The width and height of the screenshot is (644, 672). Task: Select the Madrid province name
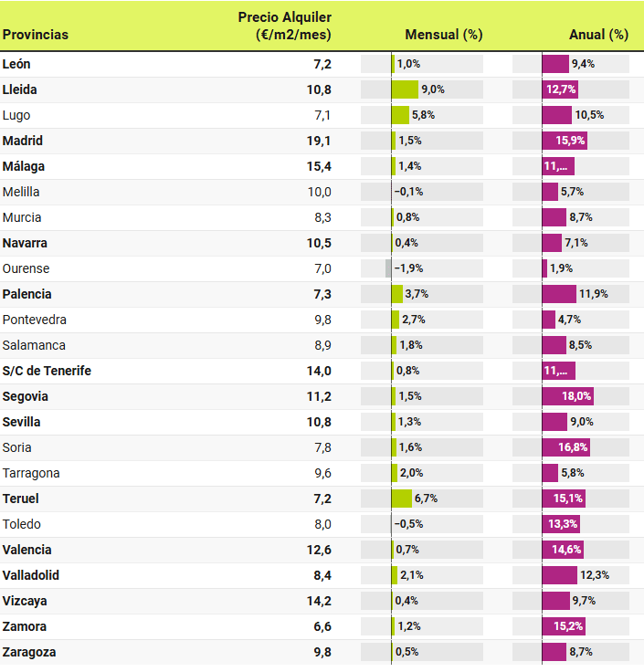pyautogui.click(x=23, y=141)
